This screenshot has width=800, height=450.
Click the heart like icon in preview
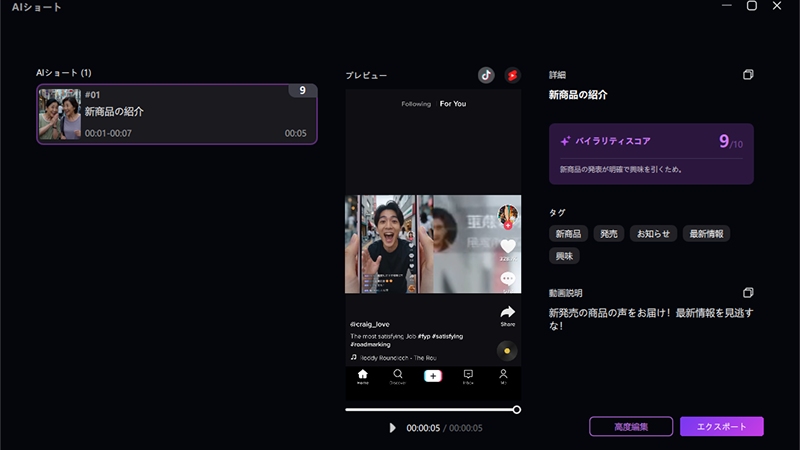click(x=508, y=246)
